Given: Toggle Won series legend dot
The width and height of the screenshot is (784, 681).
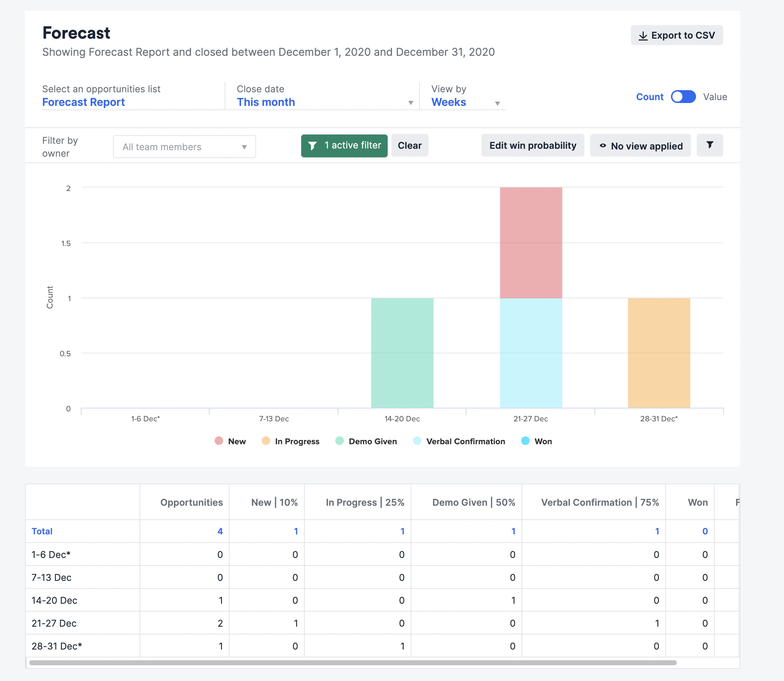Looking at the screenshot, I should (x=525, y=441).
